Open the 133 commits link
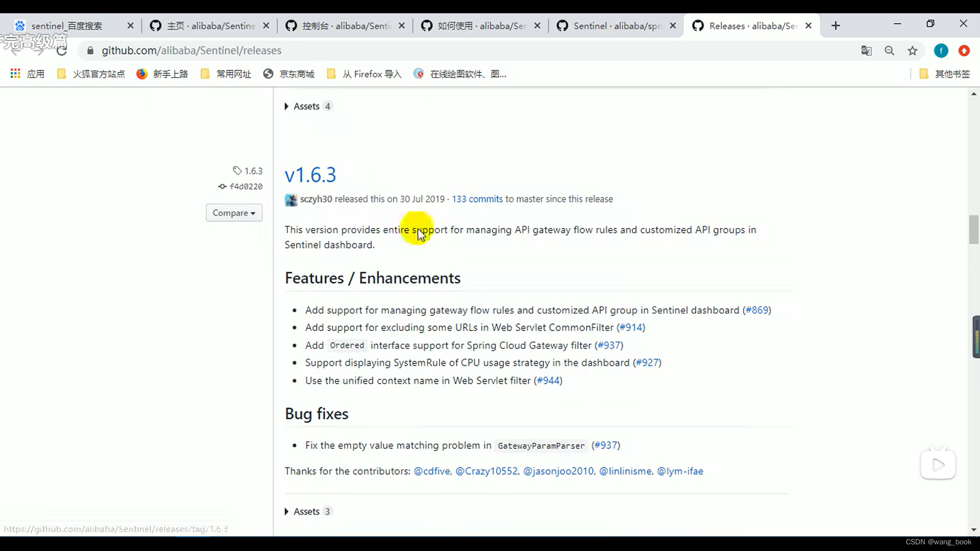980x551 pixels. coord(477,199)
